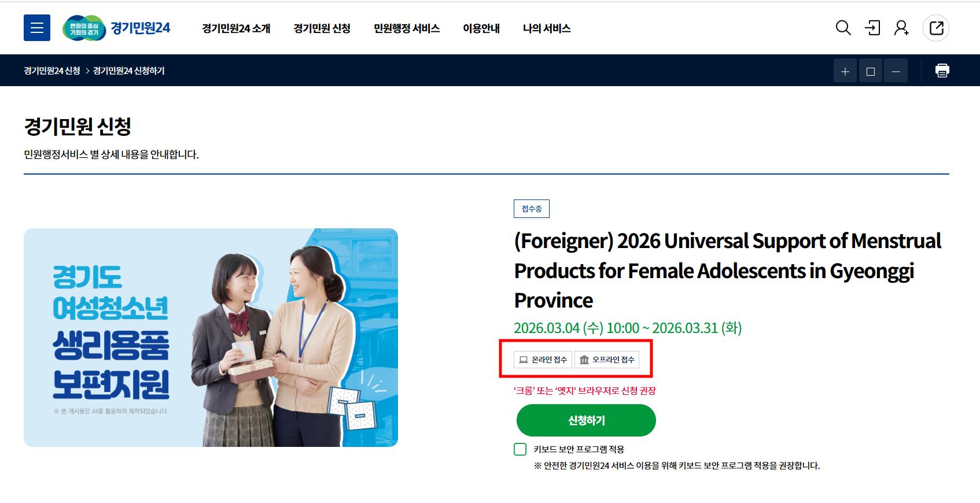Click the login arrow icon

(x=872, y=28)
